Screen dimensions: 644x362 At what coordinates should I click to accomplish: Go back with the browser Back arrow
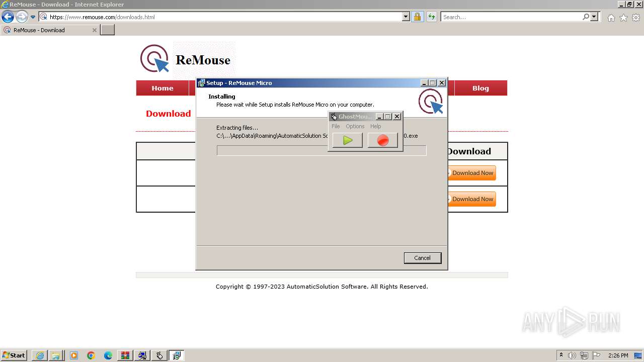pos(8,17)
